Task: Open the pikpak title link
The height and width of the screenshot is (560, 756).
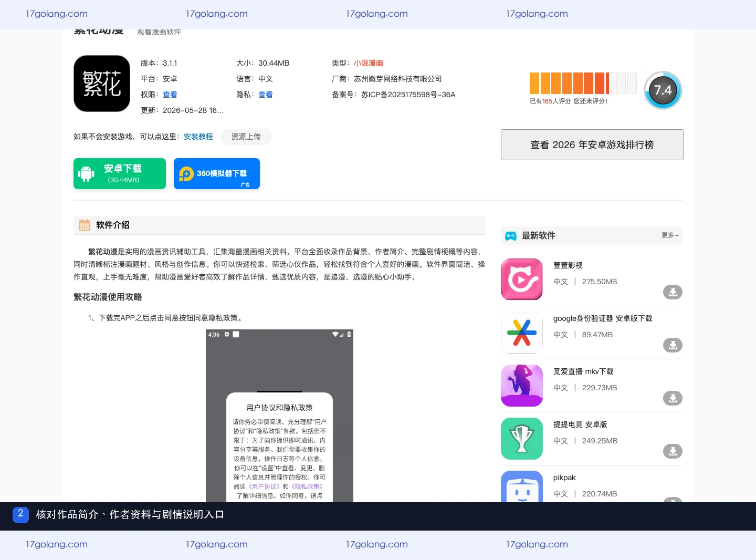Action: 564,478
